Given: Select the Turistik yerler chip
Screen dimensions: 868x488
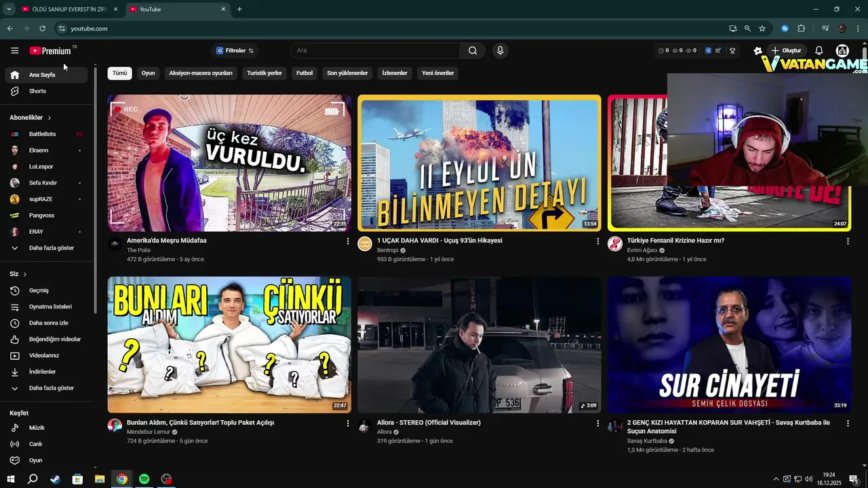Looking at the screenshot, I should pos(264,73).
